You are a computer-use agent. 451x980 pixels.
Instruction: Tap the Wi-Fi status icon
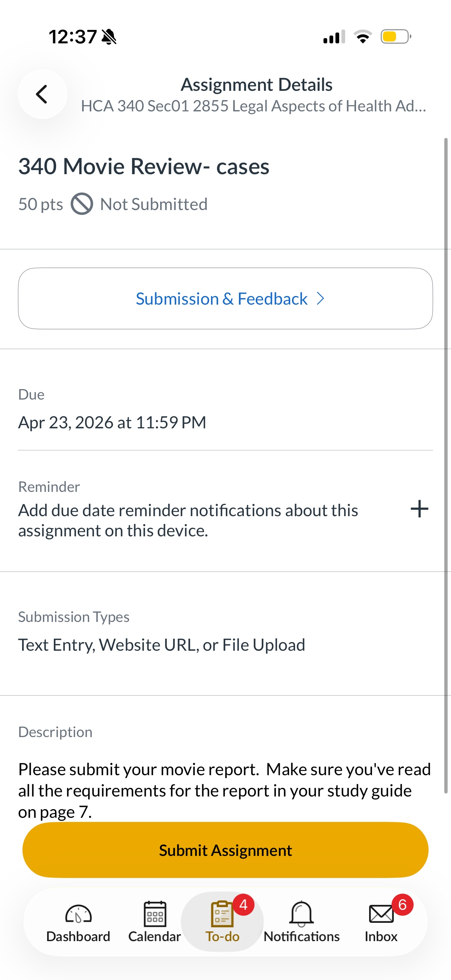363,37
